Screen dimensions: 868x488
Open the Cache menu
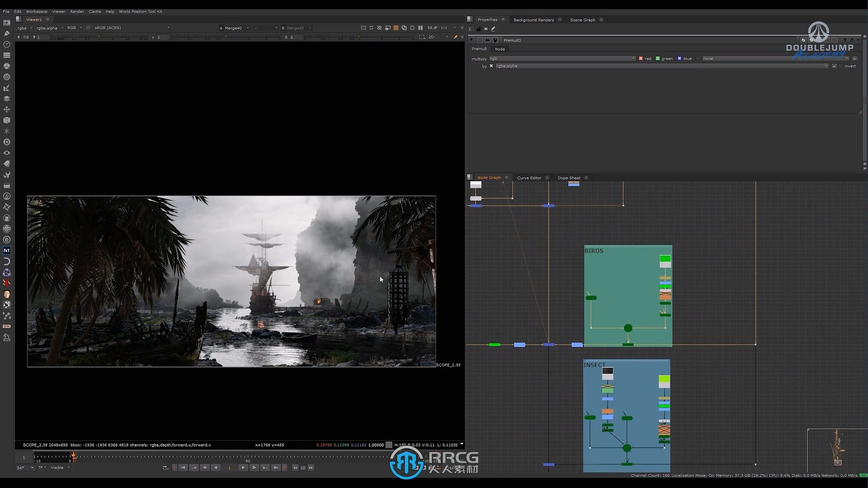(x=95, y=11)
